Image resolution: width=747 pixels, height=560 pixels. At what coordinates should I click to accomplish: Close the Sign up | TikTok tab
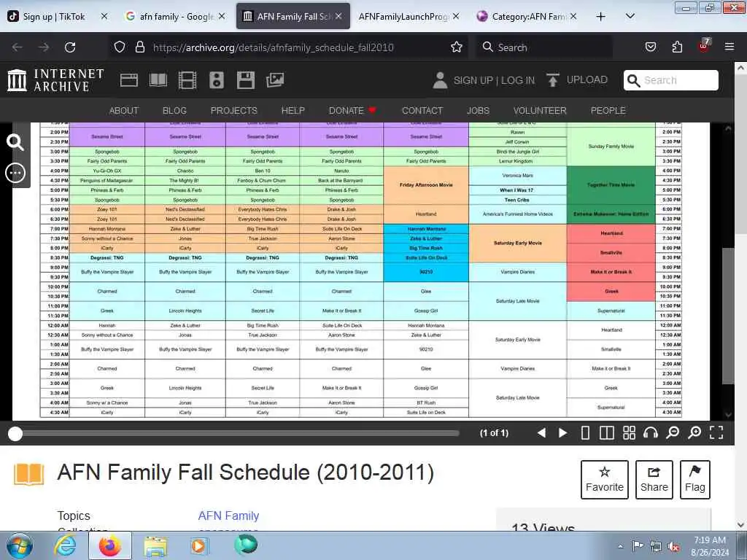tap(104, 16)
